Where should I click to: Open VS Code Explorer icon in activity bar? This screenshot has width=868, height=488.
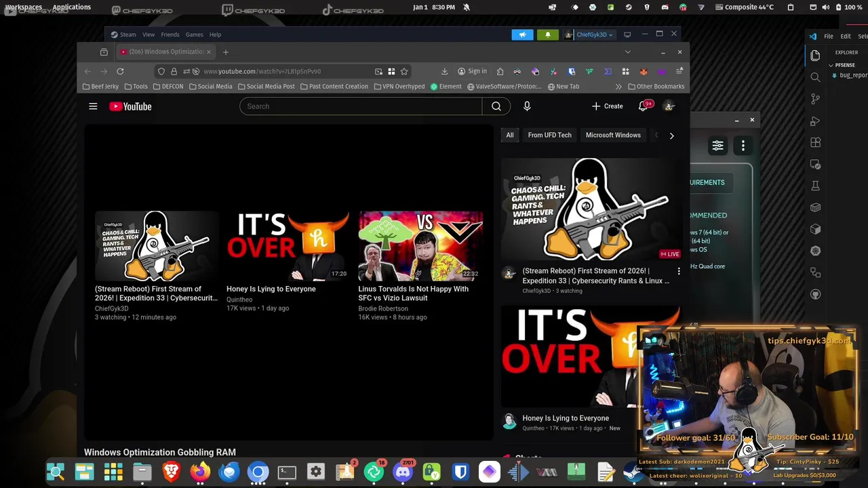tap(815, 56)
